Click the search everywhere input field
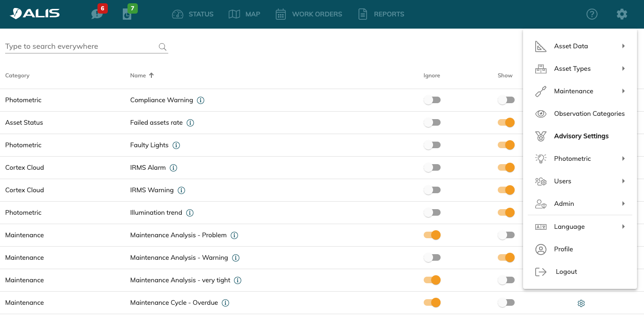 tap(80, 46)
